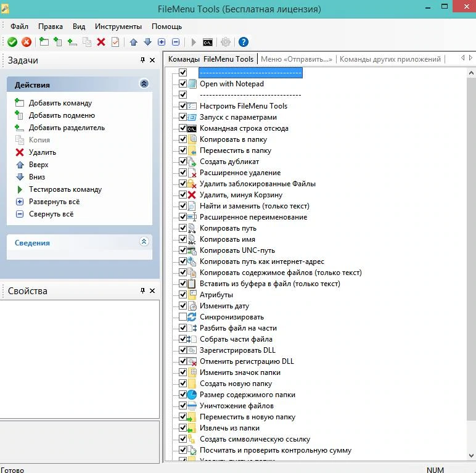Click the Move up arrow toolbar icon
Viewport: 476px width, 473px height.
click(133, 42)
